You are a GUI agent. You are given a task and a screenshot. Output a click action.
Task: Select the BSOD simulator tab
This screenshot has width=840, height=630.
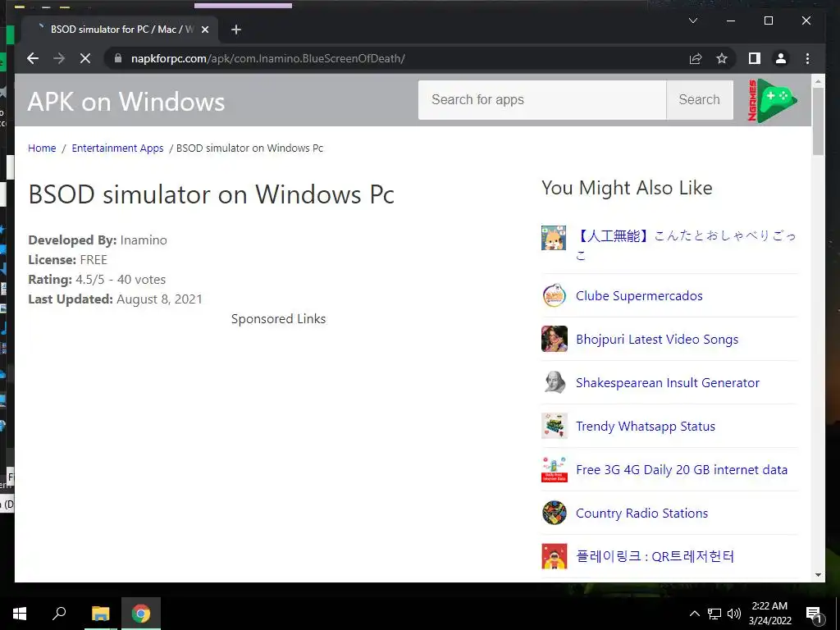[x=120, y=30]
